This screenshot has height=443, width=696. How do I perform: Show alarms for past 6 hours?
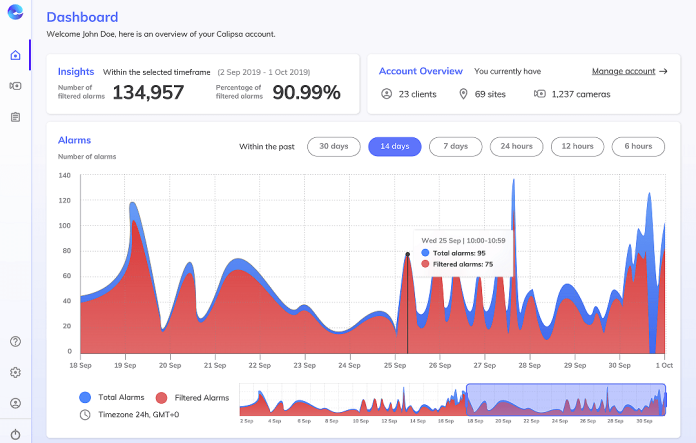[638, 146]
